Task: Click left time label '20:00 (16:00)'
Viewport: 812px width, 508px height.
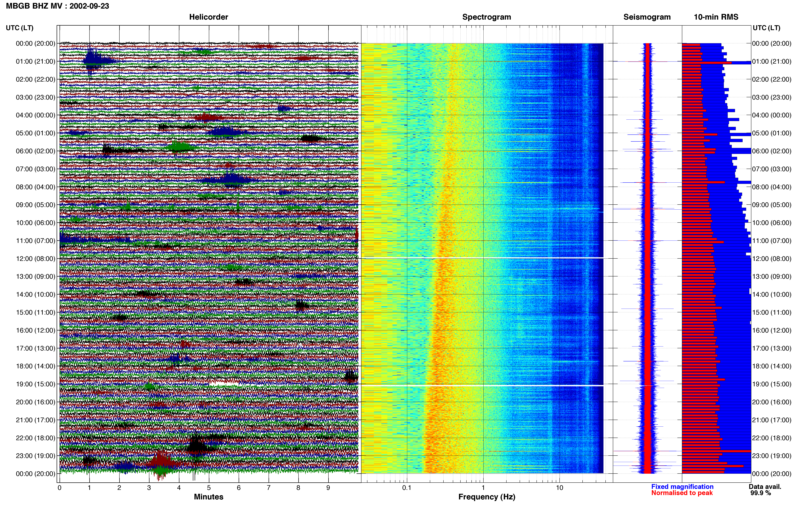Action: 36,402
